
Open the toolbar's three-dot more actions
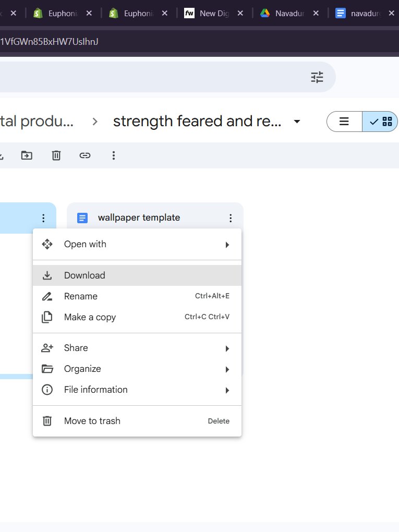(114, 155)
